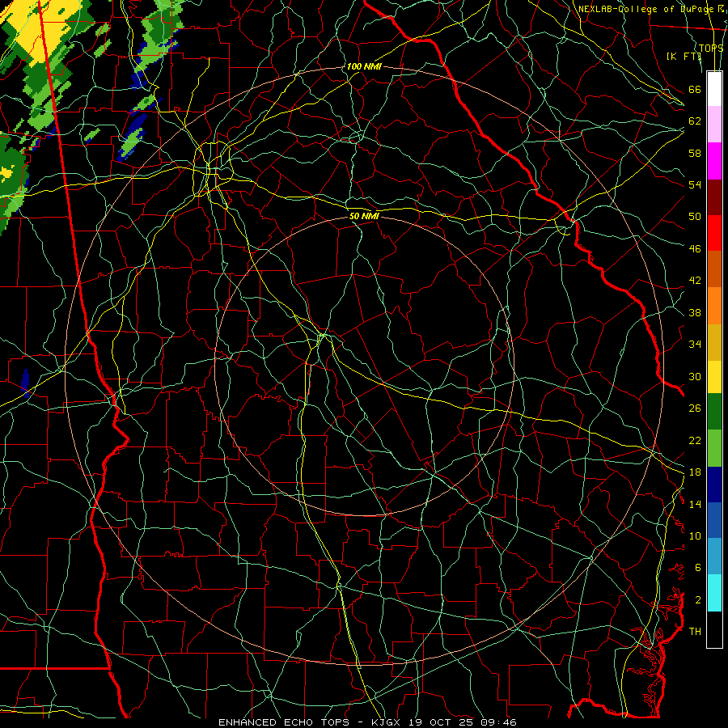The width and height of the screenshot is (728, 728).
Task: Click the "TH" threshold legend label
Action: coord(695,632)
